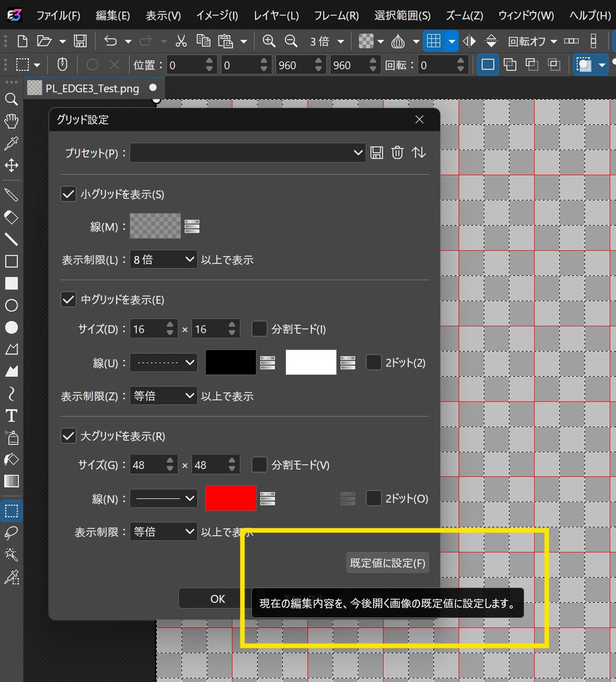The image size is (616, 682).
Task: Check the 2ドット(2) checkbox
Action: pos(373,362)
